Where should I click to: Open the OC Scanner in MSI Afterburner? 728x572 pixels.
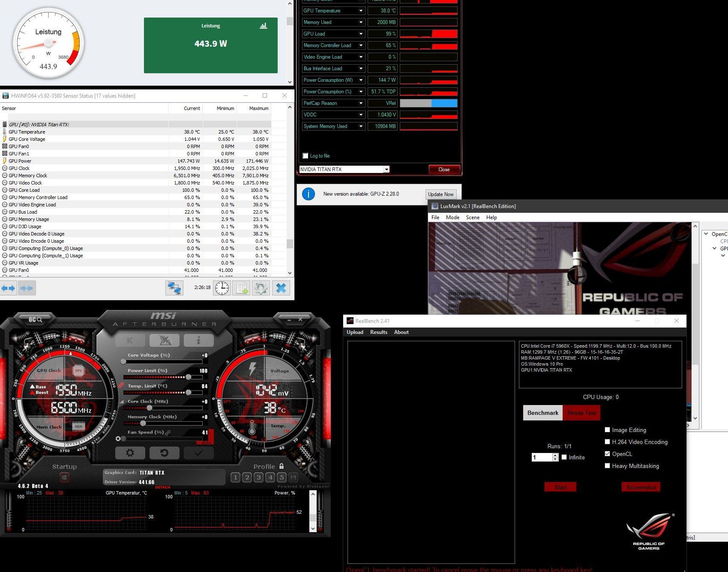35,319
